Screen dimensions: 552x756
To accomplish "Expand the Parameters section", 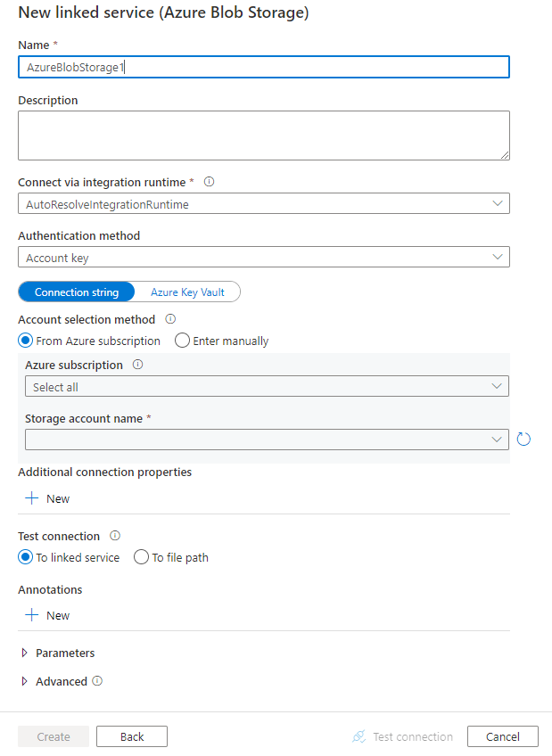I will [64, 653].
